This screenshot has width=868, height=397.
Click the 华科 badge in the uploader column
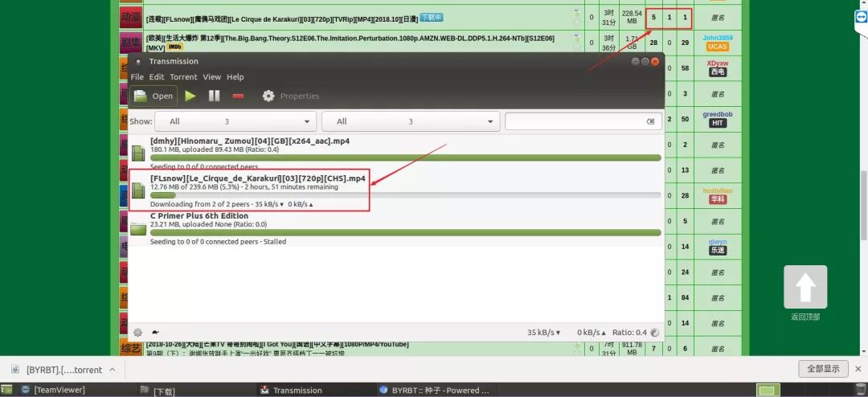[x=718, y=200]
